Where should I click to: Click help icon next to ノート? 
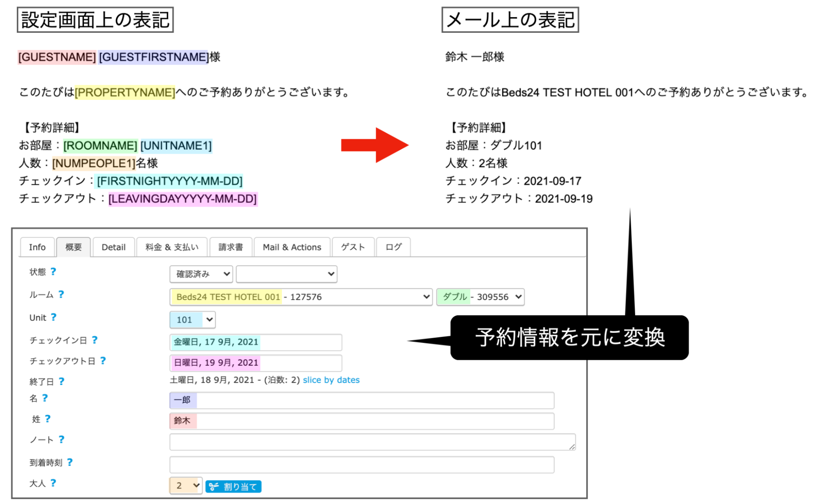[x=61, y=439]
